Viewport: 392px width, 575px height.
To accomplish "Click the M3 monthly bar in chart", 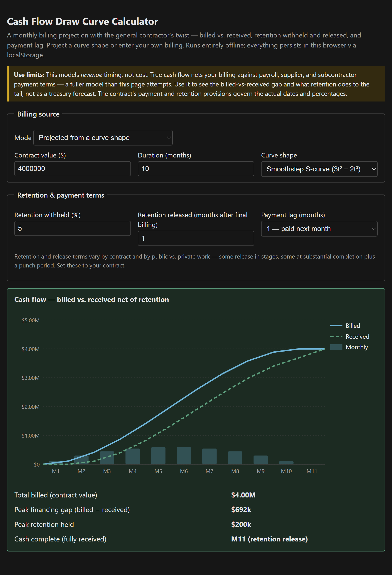I will 107,458.
